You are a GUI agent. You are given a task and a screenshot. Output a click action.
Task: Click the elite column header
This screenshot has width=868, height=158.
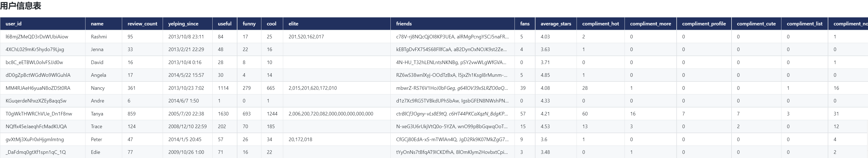point(293,24)
